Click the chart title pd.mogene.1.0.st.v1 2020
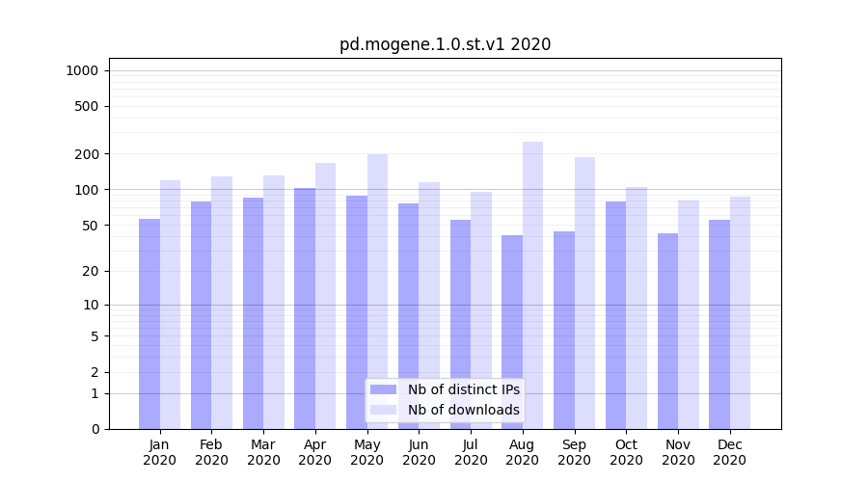Viewport: 868px width, 482px height. coord(445,44)
